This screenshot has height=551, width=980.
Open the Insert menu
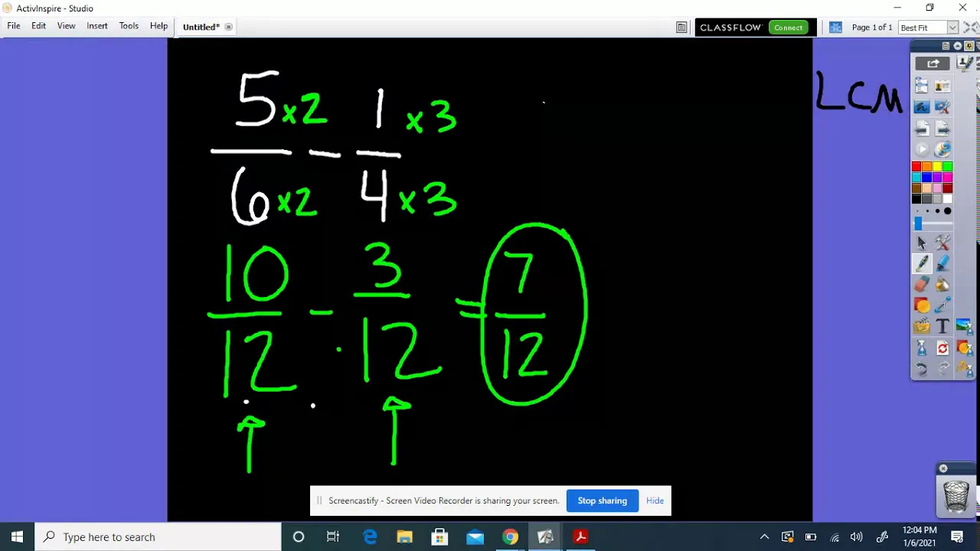point(97,26)
